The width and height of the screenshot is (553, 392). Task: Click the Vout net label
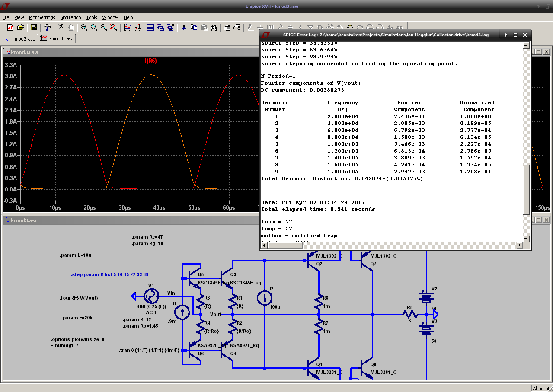[215, 314]
